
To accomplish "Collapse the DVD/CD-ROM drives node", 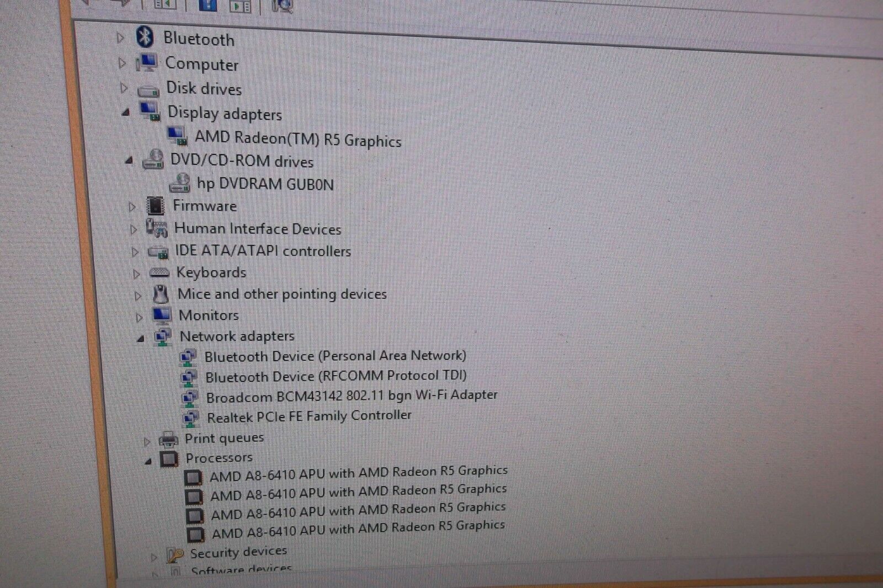I will (x=129, y=161).
